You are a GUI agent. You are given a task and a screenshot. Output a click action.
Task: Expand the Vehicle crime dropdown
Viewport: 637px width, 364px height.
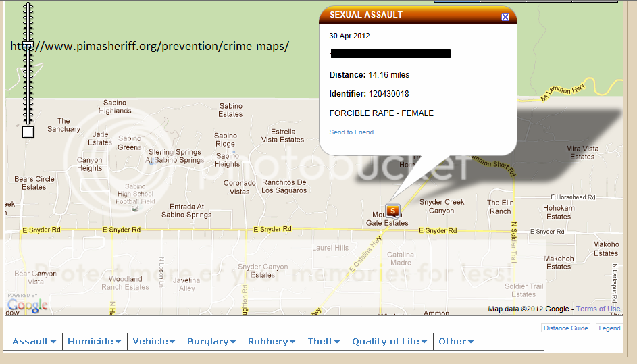point(154,342)
